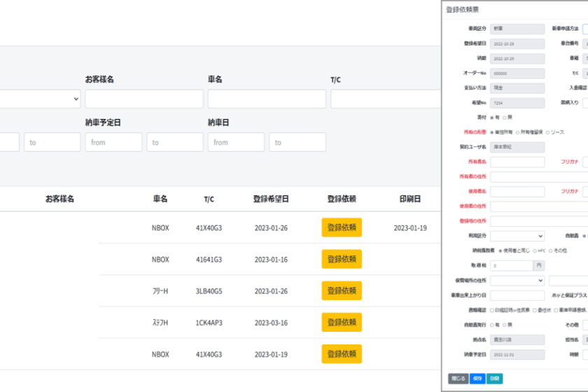Open the 利用区分 dropdown
Image resolution: width=588 pixels, height=392 pixels.
pyautogui.click(x=517, y=236)
